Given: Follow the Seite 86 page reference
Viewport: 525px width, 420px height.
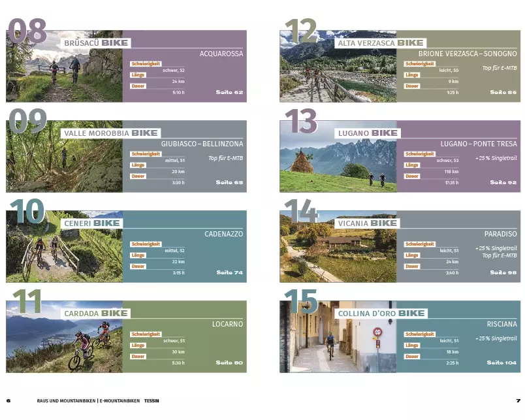Looking at the screenshot, I should 503,92.
